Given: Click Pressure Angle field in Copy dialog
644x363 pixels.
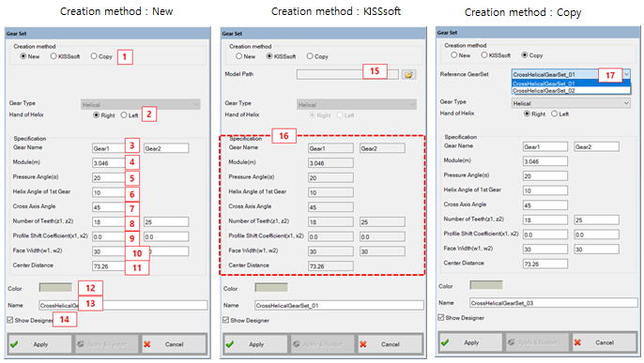Looking at the screenshot, I should 545,176.
